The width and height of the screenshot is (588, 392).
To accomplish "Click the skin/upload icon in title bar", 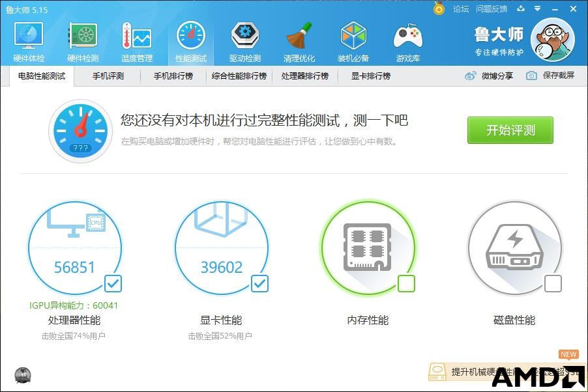I will tap(521, 8).
